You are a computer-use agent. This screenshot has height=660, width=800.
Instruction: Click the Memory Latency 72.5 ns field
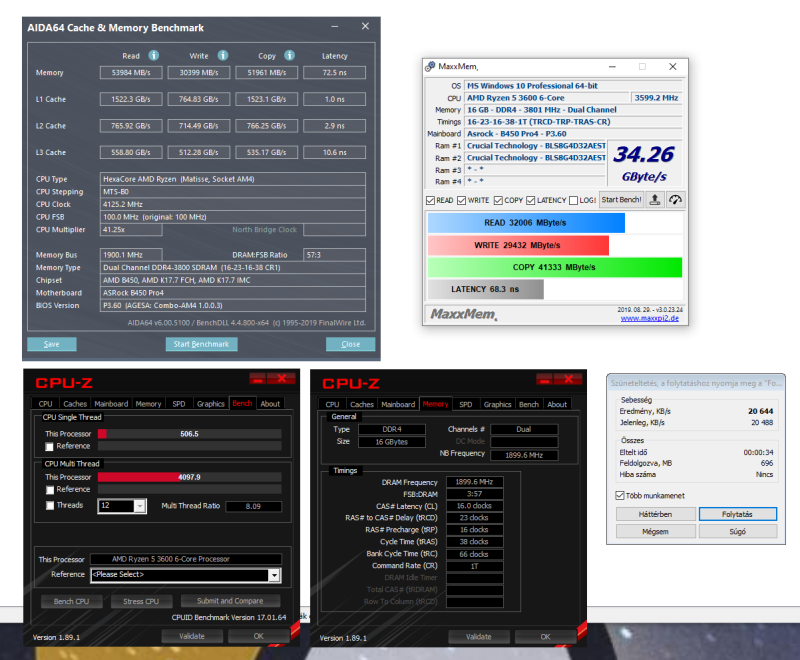(334, 72)
